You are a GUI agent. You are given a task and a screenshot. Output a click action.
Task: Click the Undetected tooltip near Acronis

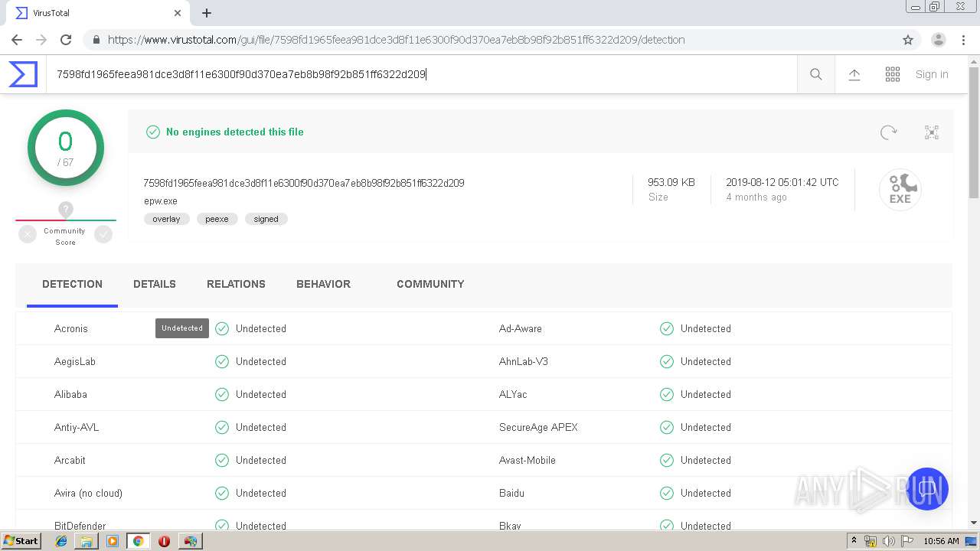182,328
